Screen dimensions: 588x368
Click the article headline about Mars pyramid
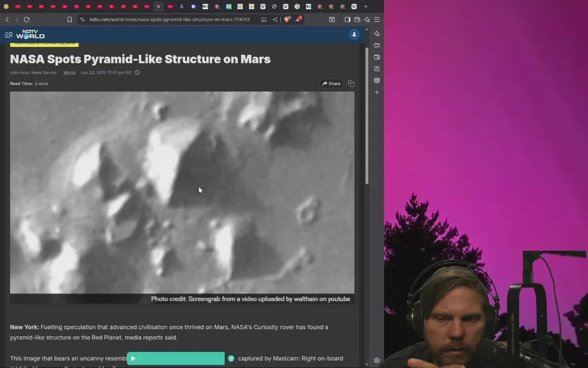140,59
